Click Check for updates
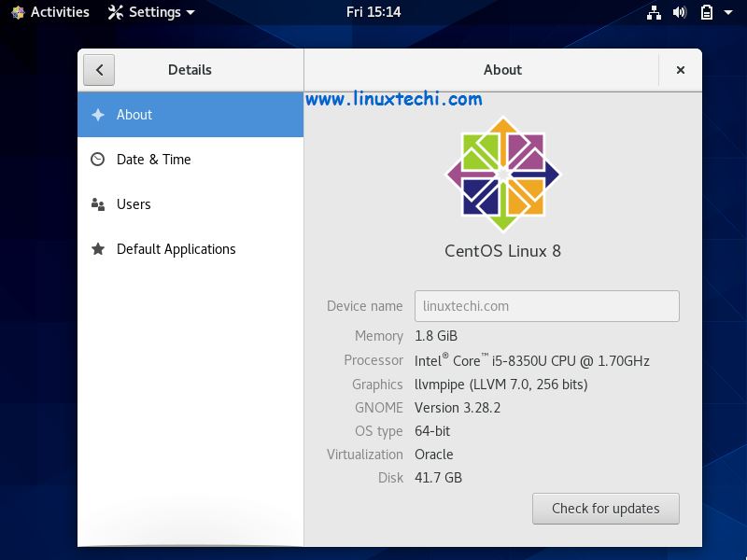 (605, 509)
